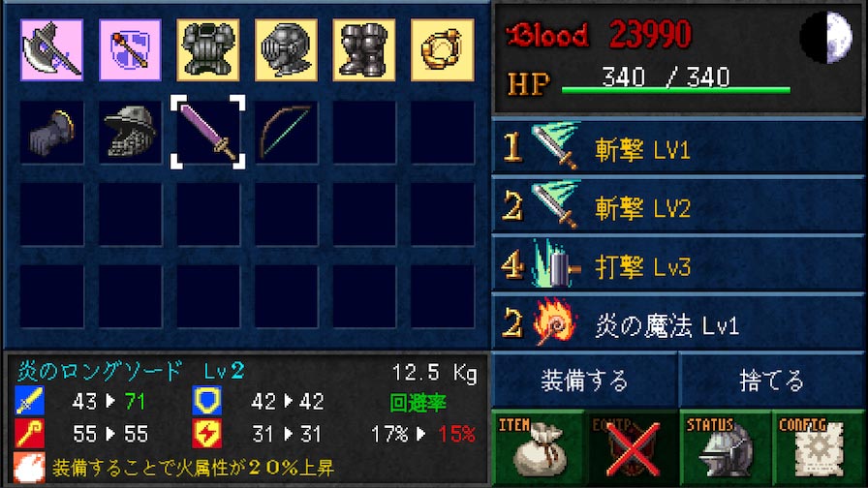Screen dimensions: 868x488
Task: Select the wooden bow in inventory
Action: coord(286,133)
